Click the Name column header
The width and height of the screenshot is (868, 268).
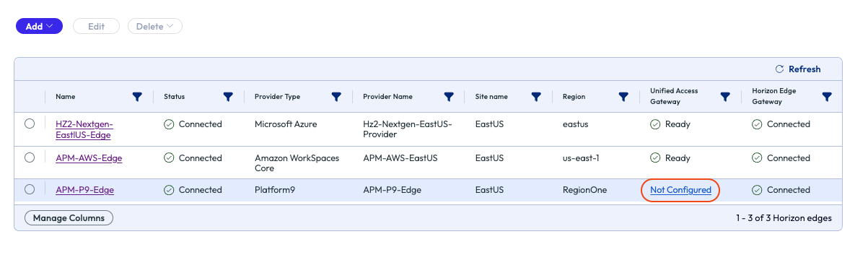[65, 97]
